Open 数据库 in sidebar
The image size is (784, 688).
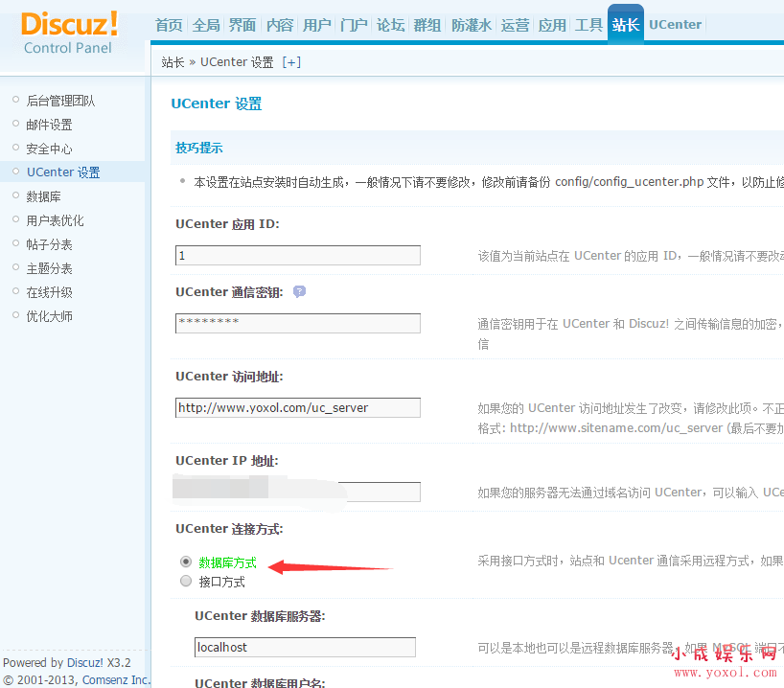(43, 196)
